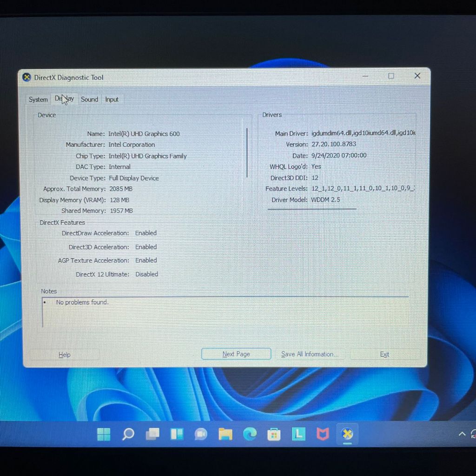The height and width of the screenshot is (476, 476).
Task: Click the Next Page button
Action: pyautogui.click(x=236, y=354)
